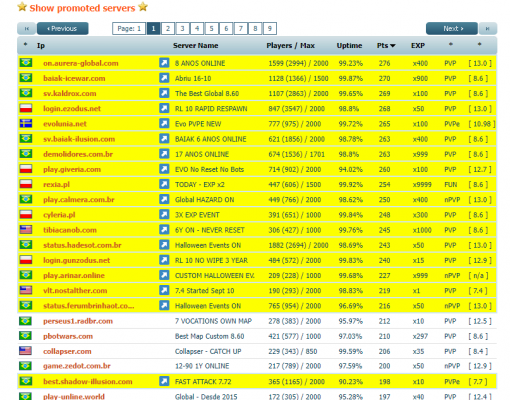Viewport: 510px width, 400px height.
Task: Go to page 5
Action: pos(211,29)
